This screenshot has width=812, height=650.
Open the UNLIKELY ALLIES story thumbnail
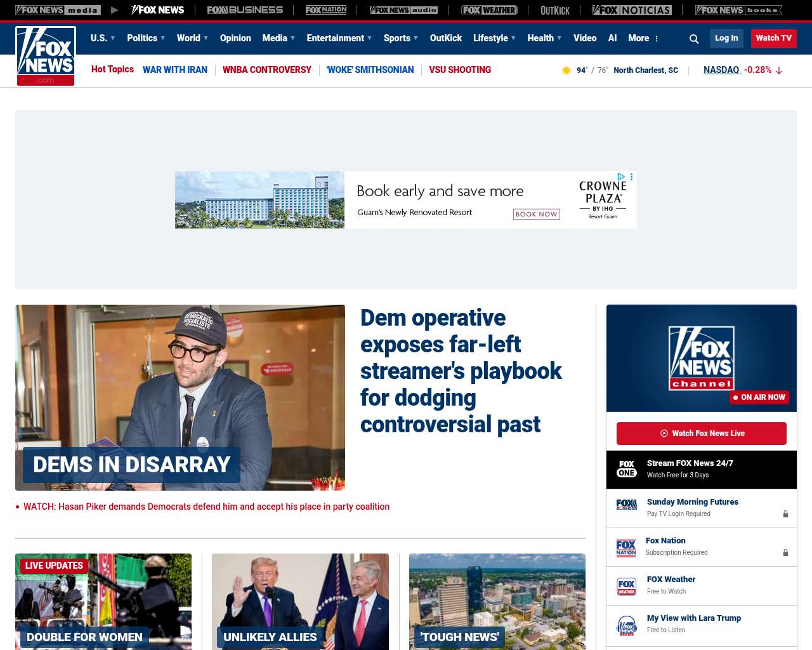point(300,602)
